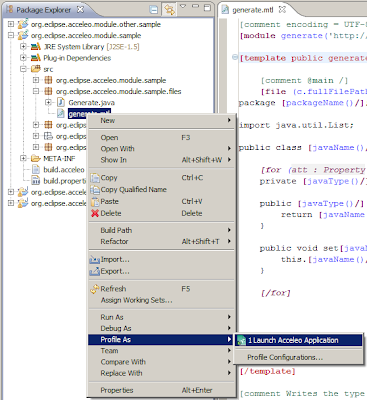367x400 pixels.
Task: Select the Package Explorer tab
Action: pyautogui.click(x=44, y=10)
